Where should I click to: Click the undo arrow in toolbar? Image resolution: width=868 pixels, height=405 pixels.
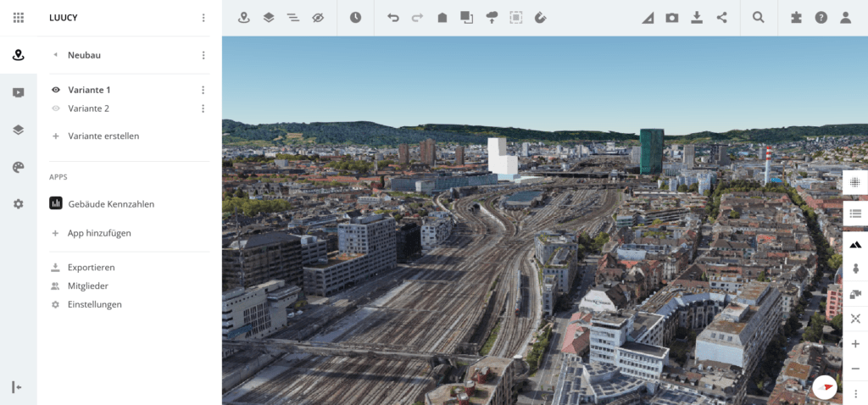[393, 17]
